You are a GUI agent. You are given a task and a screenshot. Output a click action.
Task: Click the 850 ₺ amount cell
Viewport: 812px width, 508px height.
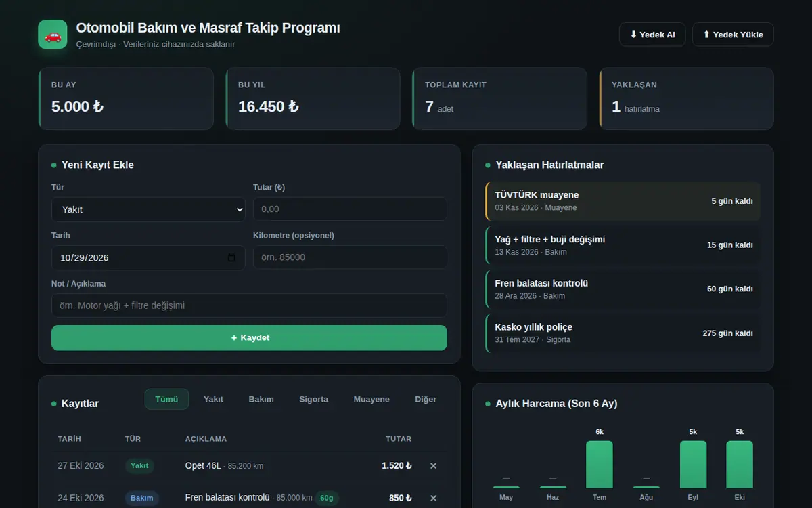(401, 498)
